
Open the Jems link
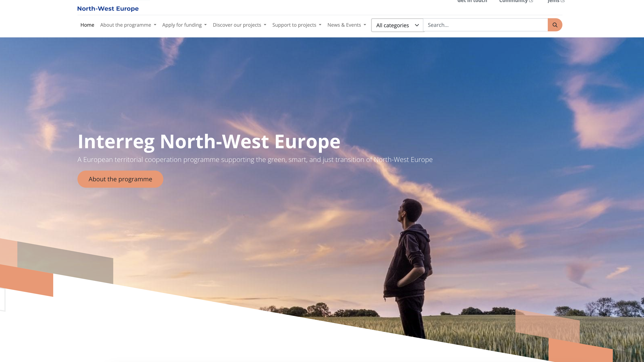pyautogui.click(x=553, y=1)
